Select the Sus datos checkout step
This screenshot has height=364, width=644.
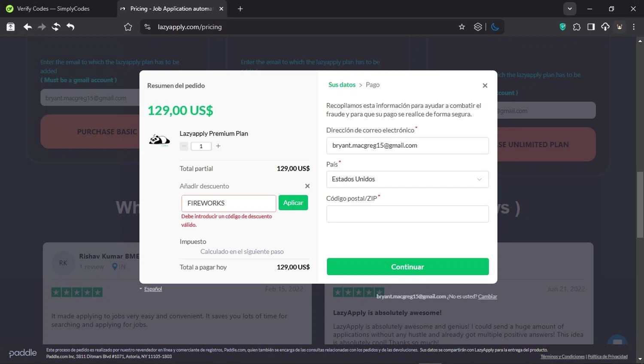tap(342, 85)
